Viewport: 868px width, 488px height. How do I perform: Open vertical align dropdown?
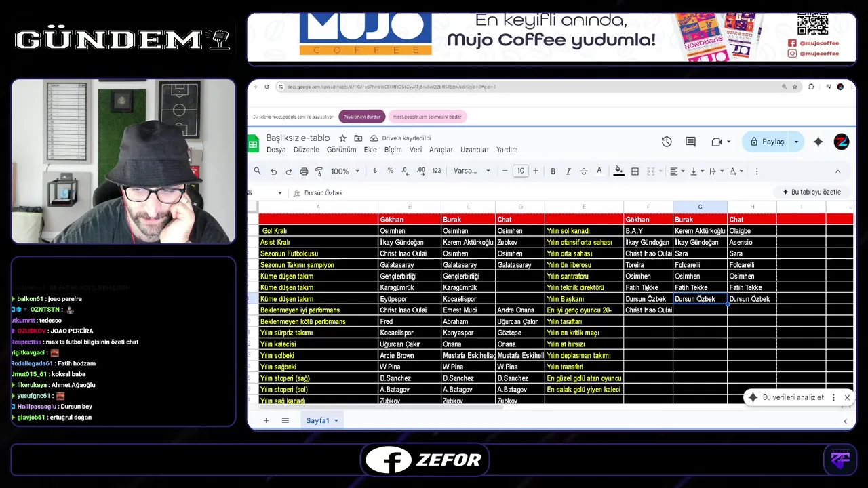pyautogui.click(x=696, y=171)
